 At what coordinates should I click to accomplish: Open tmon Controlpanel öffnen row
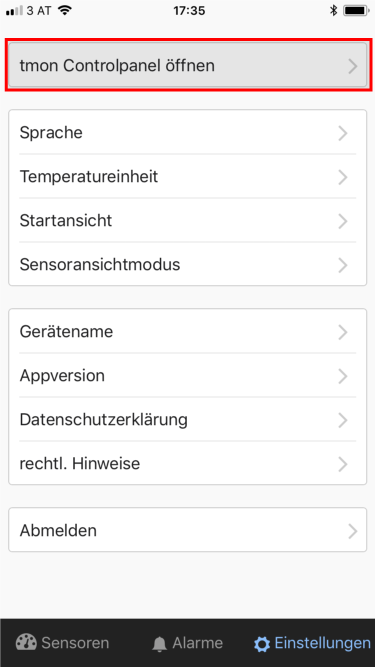point(188,66)
